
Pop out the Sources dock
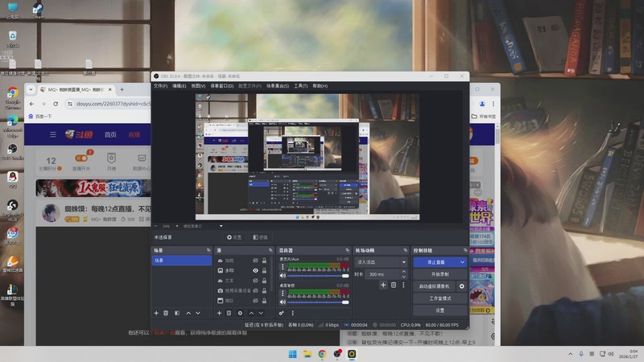point(270,250)
